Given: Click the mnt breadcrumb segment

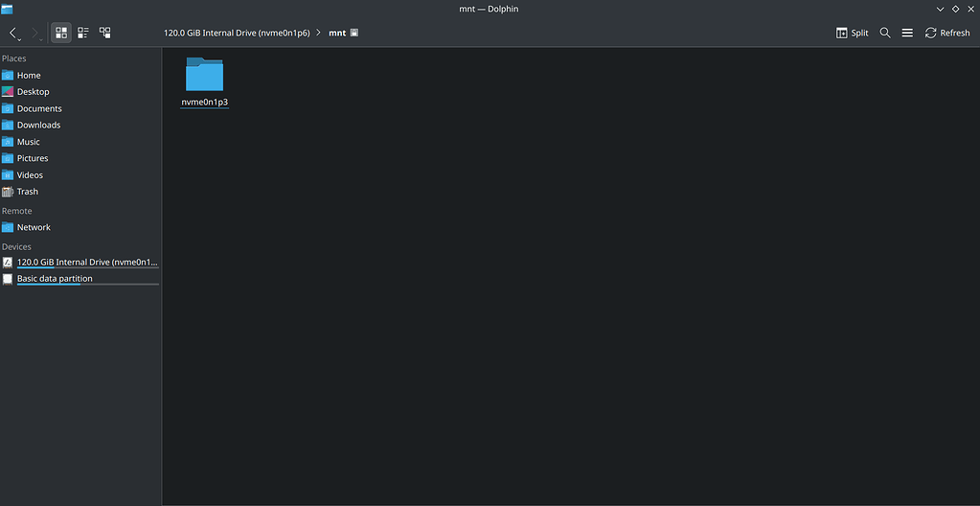Looking at the screenshot, I should (337, 34).
